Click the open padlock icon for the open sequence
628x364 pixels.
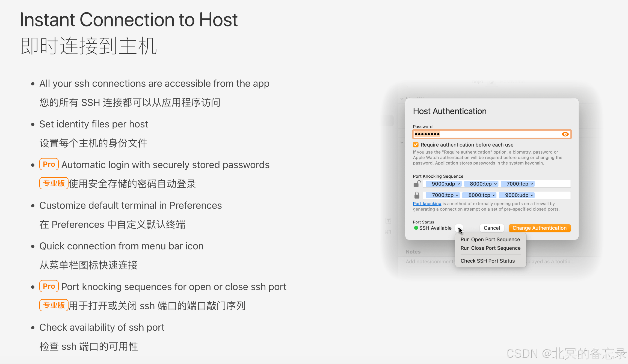417,184
